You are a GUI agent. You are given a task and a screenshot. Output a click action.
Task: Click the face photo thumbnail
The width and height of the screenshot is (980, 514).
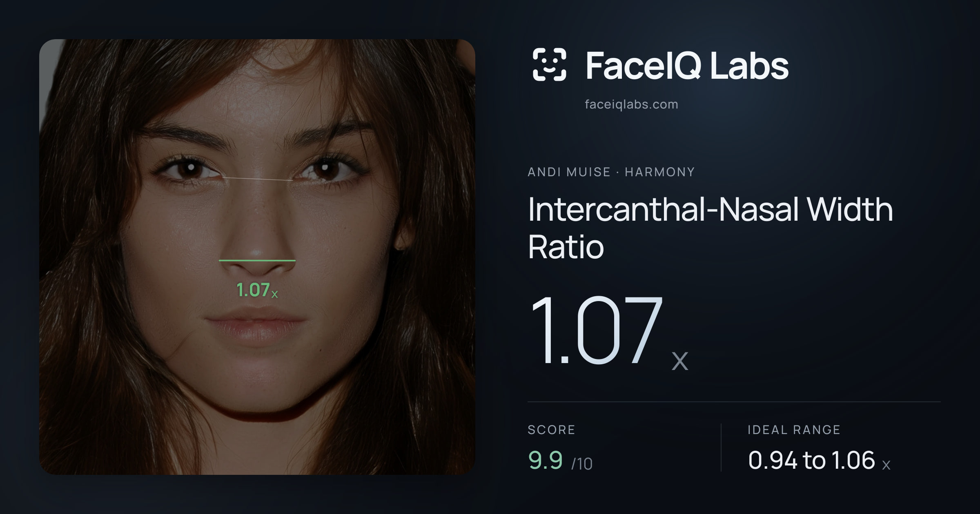pyautogui.click(x=257, y=257)
